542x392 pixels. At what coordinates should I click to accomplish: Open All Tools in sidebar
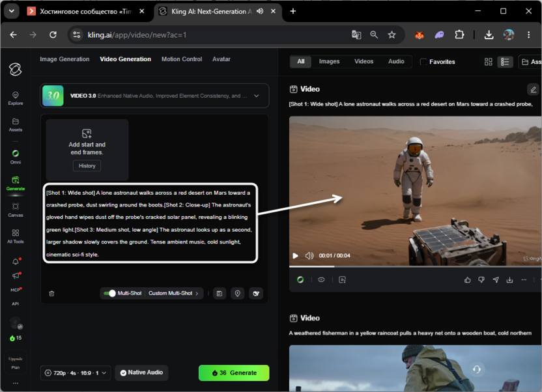point(15,236)
